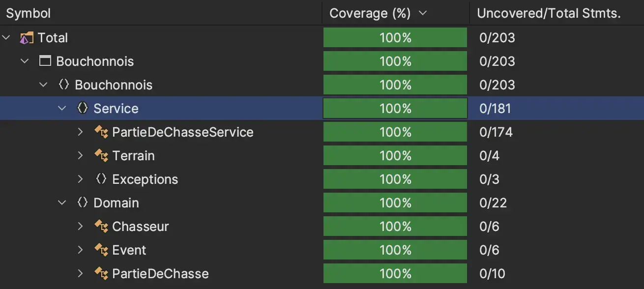Click the Event class icon
This screenshot has height=289, width=644.
tap(101, 250)
